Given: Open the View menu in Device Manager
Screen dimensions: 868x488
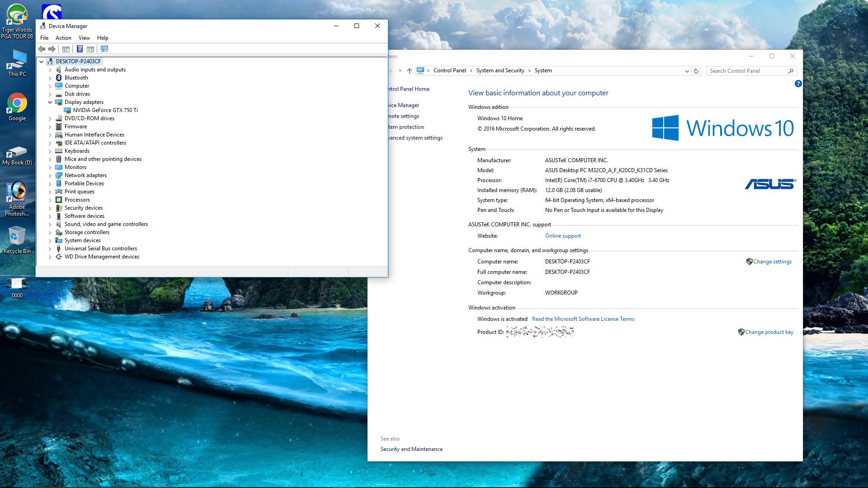Looking at the screenshot, I should (84, 38).
